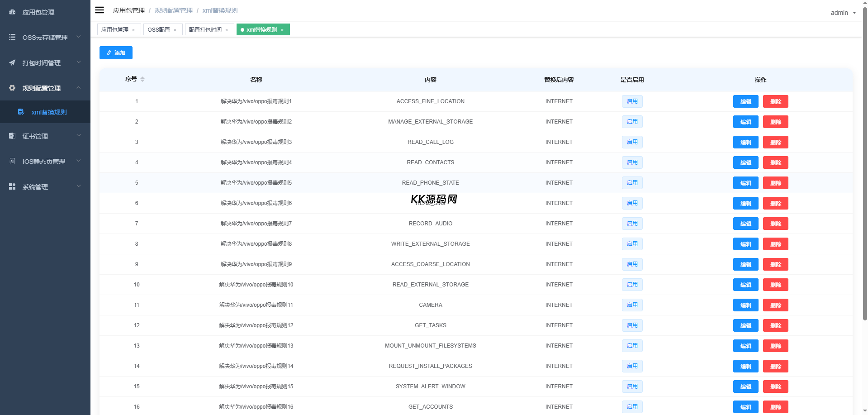This screenshot has height=415, width=868.
Task: Click the 系统管理 grid icon
Action: (12, 186)
